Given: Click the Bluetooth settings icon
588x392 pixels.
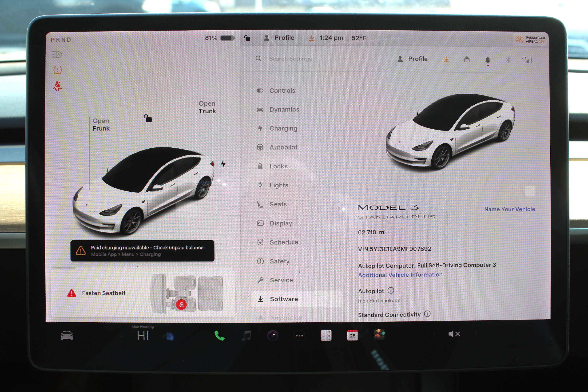Looking at the screenshot, I should (508, 60).
